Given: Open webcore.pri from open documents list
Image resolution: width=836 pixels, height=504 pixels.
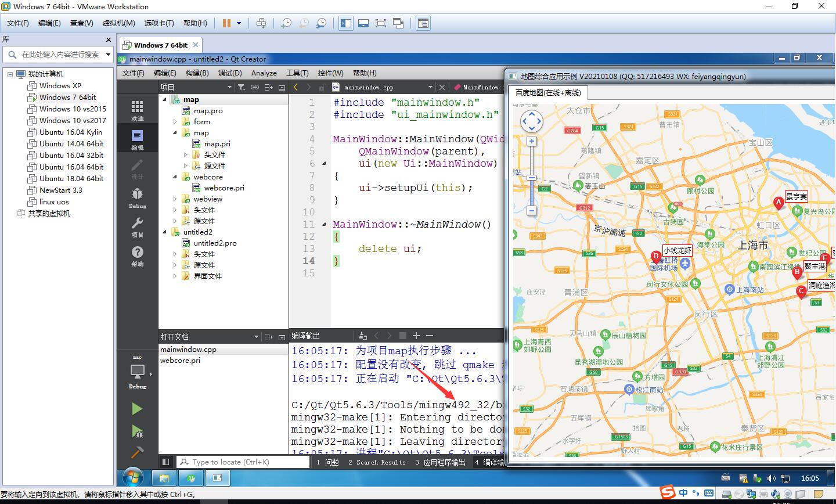Looking at the screenshot, I should point(180,361).
